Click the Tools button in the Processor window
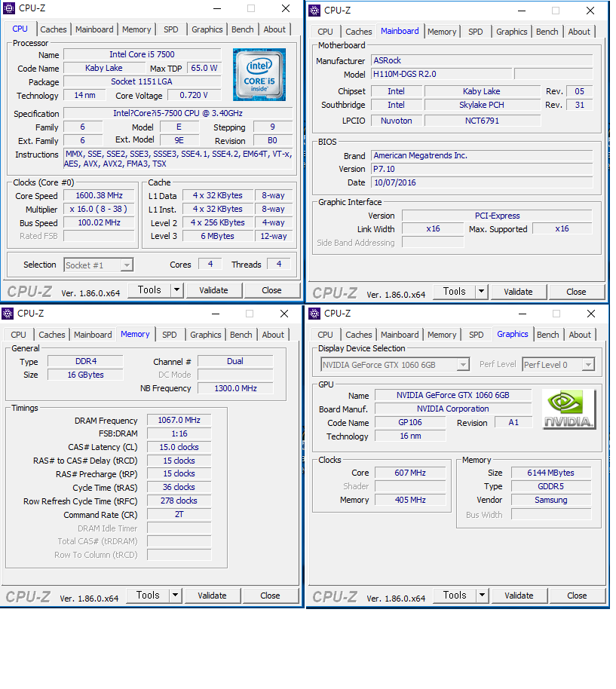The width and height of the screenshot is (616, 689). click(x=149, y=290)
